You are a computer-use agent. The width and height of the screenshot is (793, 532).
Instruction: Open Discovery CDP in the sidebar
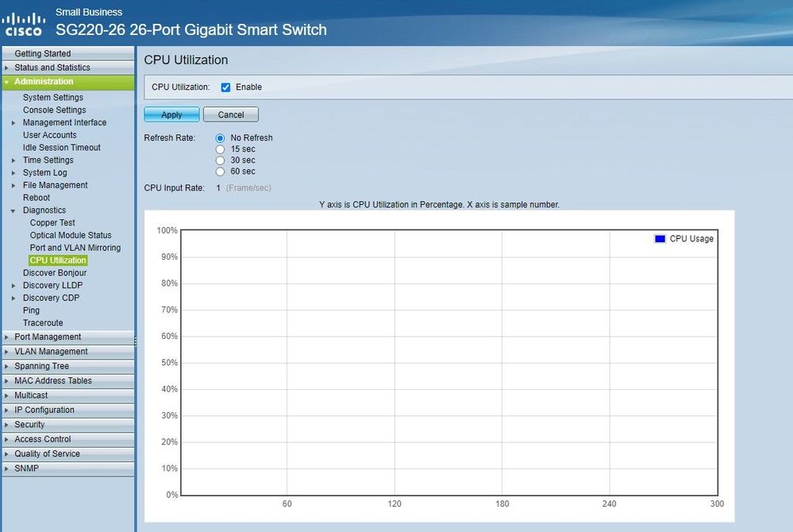(51, 299)
